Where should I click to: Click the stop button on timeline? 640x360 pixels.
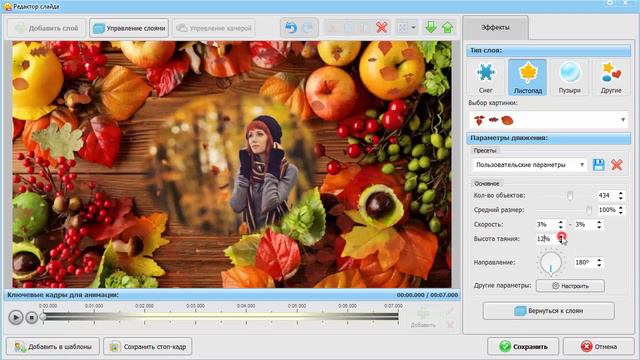(x=32, y=317)
